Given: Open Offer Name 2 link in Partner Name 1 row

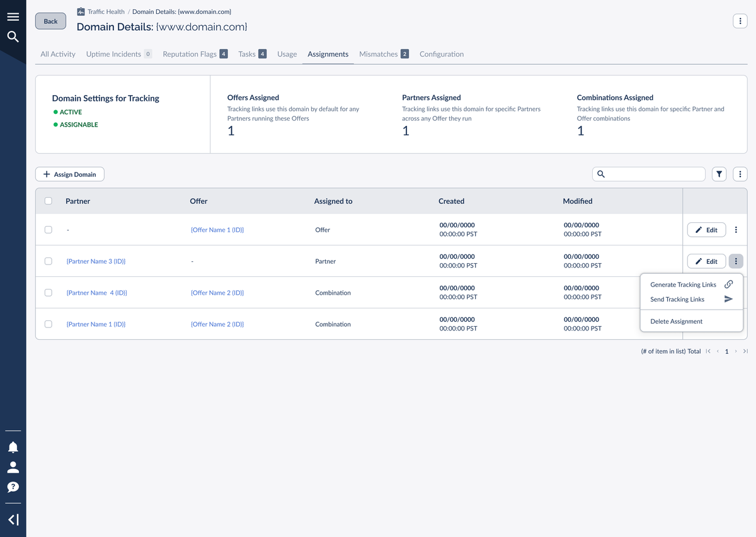Looking at the screenshot, I should 217,324.
